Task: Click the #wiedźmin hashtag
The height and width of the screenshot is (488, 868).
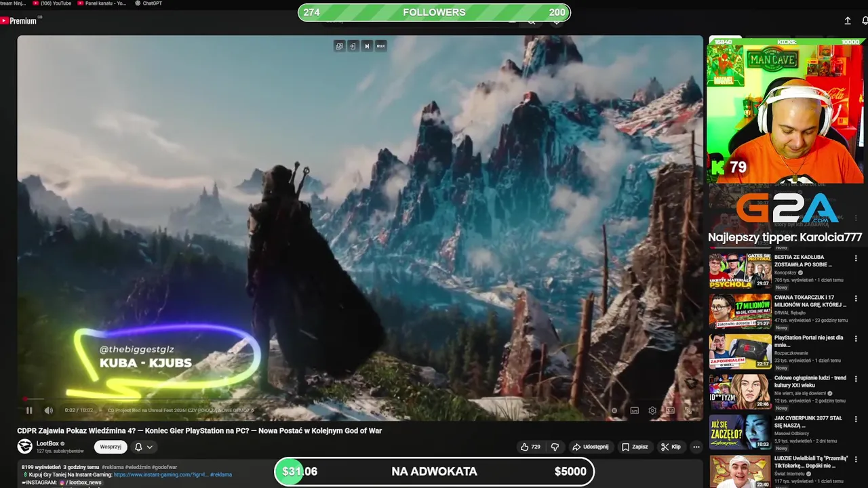Action: (x=137, y=467)
